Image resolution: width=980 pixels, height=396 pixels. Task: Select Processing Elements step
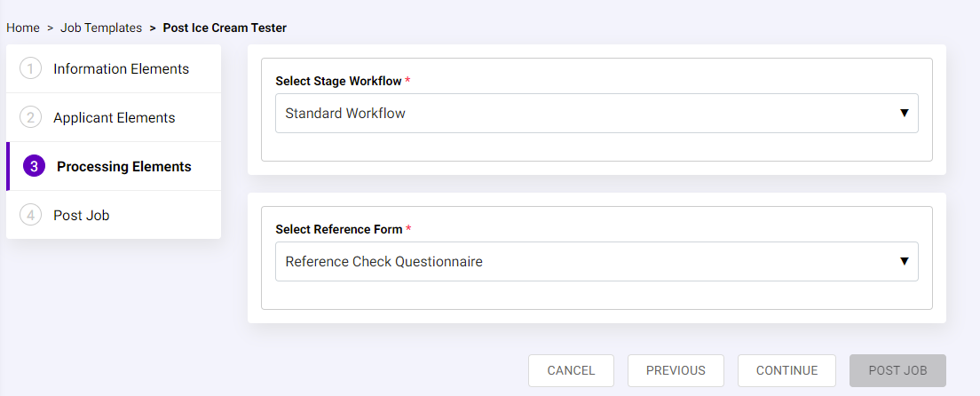[114, 166]
